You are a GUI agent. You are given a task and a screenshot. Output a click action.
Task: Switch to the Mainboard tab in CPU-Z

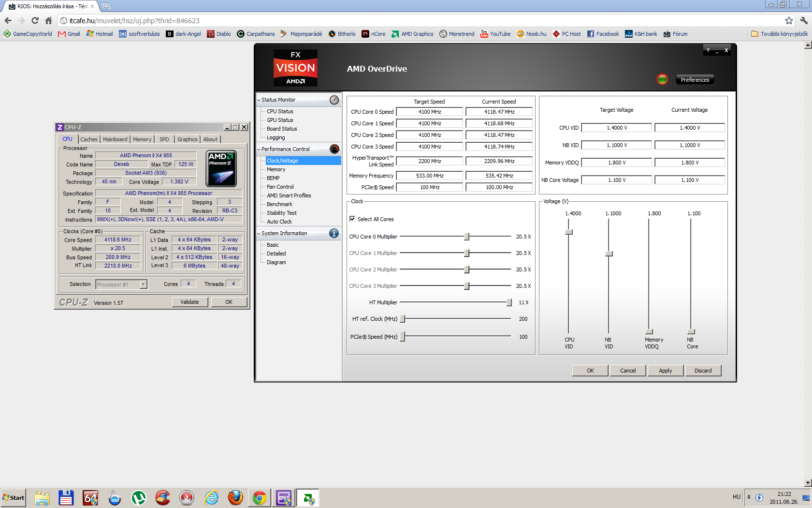click(x=115, y=139)
